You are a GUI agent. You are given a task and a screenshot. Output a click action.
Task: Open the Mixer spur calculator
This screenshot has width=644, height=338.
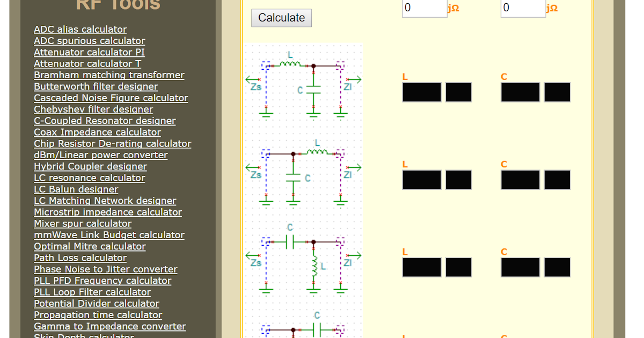point(82,224)
